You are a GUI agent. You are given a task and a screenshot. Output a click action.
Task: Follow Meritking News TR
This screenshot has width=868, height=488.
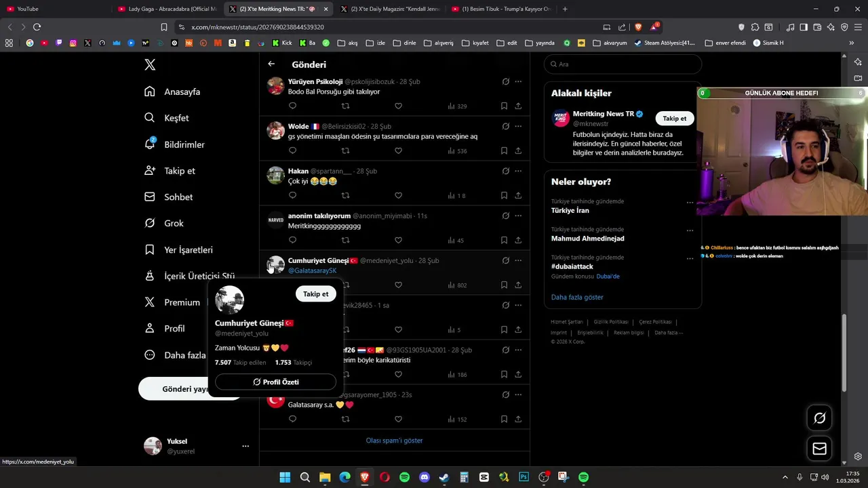pos(674,119)
